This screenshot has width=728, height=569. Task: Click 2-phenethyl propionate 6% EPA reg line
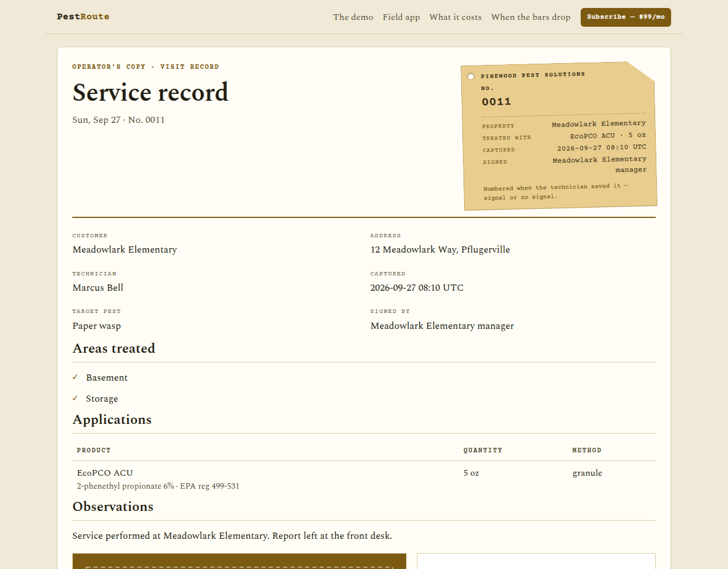pyautogui.click(x=158, y=486)
